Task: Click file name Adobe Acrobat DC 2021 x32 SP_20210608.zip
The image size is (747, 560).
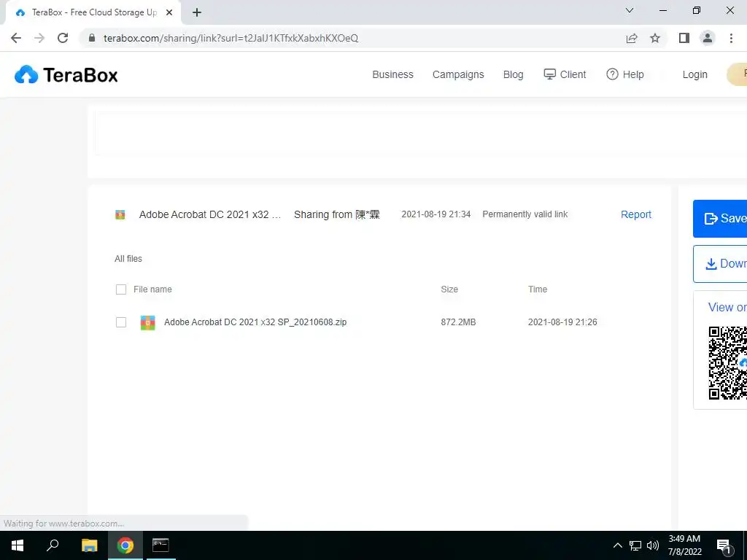Action: 255,322
